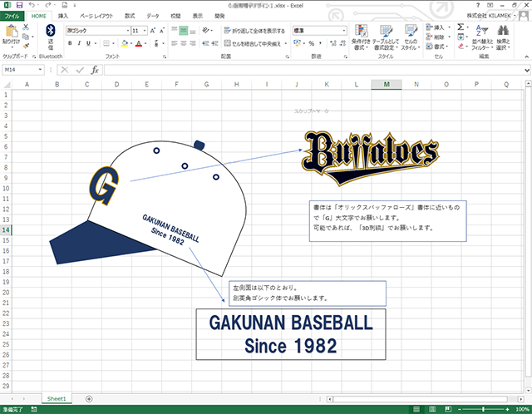532x414 pixels.
Task: Toggle Bold formatting
Action: point(70,43)
